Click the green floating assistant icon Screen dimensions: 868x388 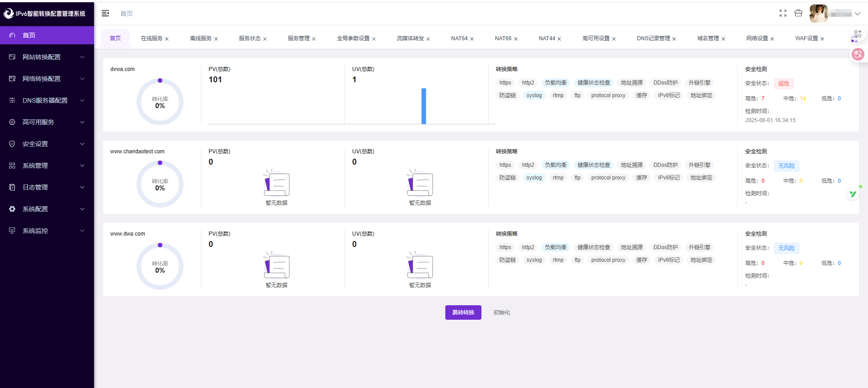[x=853, y=194]
